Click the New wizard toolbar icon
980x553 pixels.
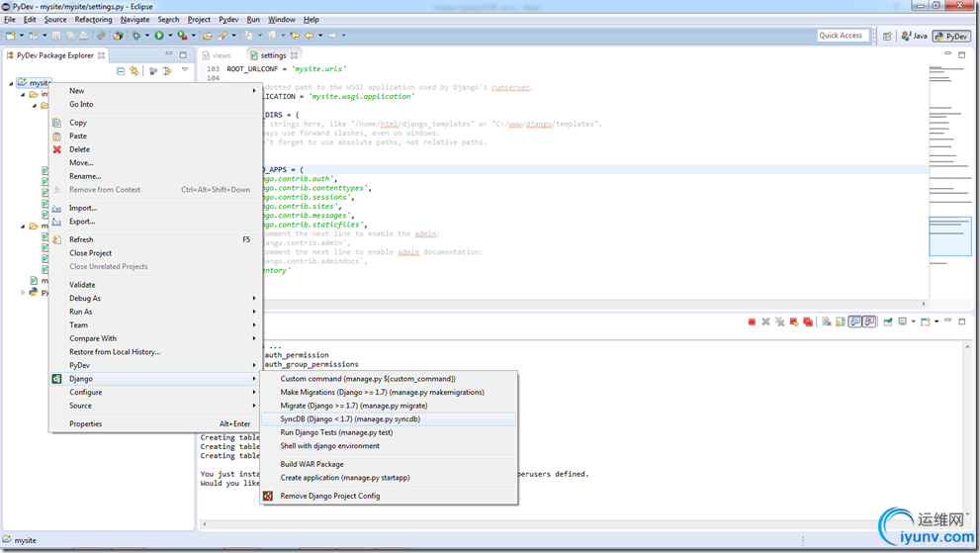[10, 36]
